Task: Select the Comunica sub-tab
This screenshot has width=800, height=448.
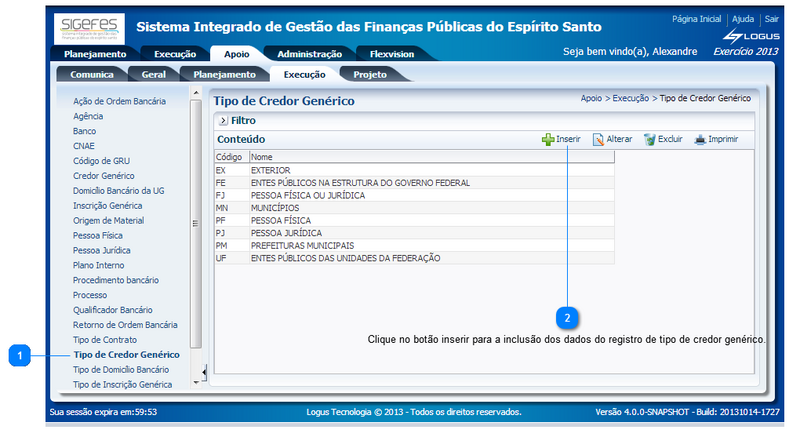Action: pos(91,74)
